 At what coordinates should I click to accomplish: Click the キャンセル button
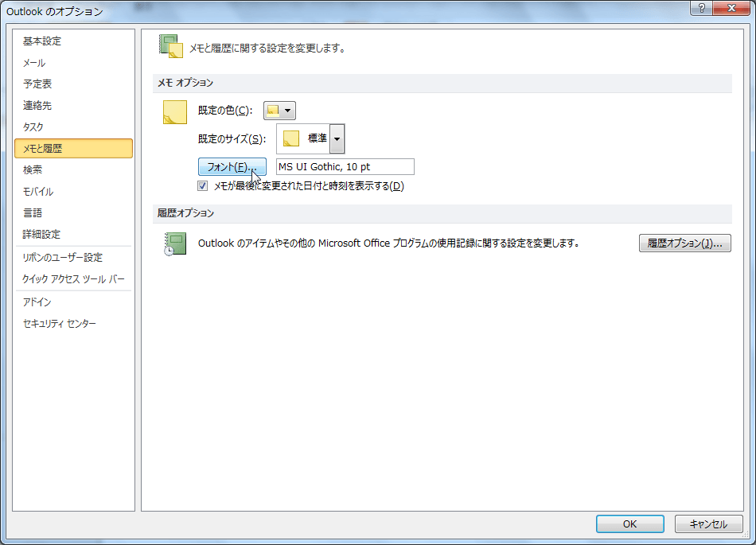(708, 524)
